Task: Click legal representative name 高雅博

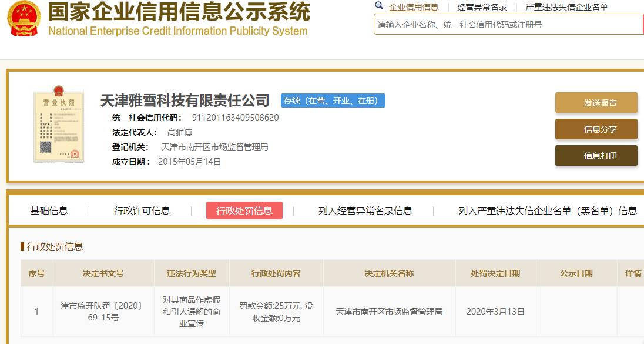Action: tap(179, 132)
